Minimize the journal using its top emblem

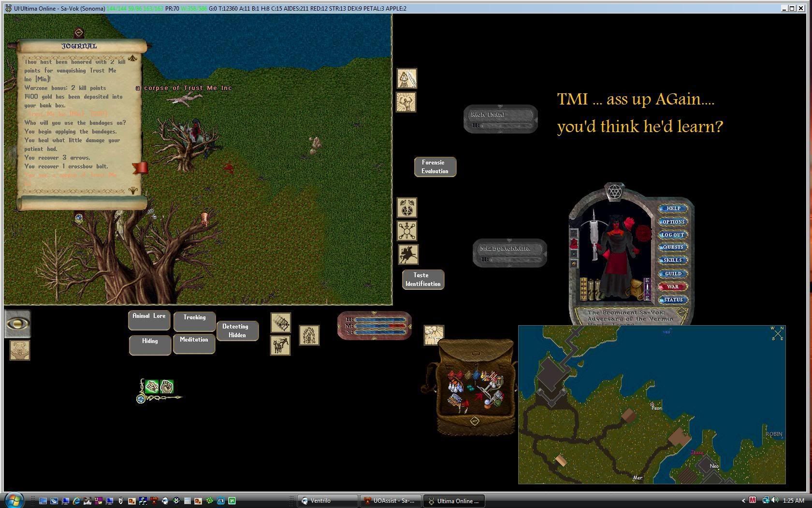79,33
